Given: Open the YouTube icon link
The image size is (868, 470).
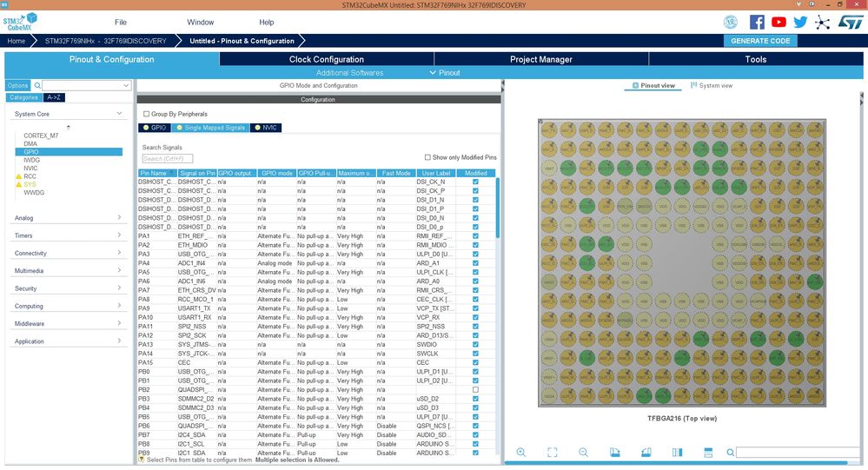Looking at the screenshot, I should 779,22.
